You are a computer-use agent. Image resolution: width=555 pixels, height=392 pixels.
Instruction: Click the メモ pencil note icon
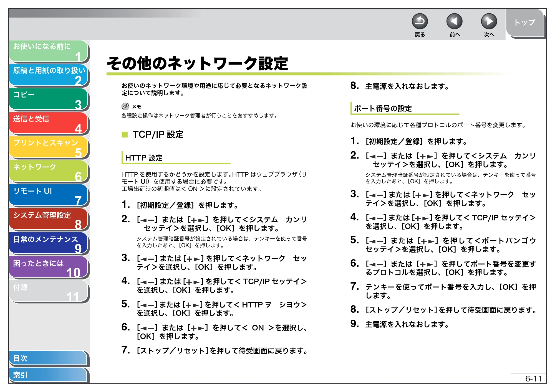[x=125, y=106]
